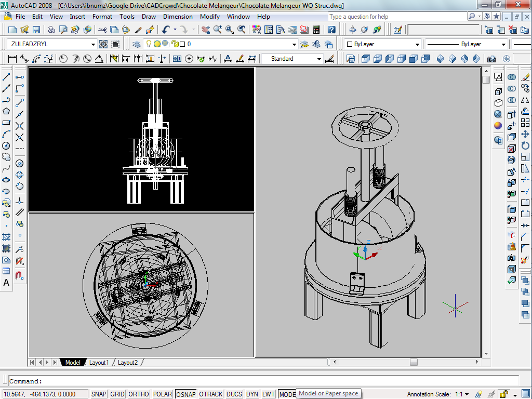Click the Plot printer icon
Screen dimensions: 532x399
[x=51, y=30]
